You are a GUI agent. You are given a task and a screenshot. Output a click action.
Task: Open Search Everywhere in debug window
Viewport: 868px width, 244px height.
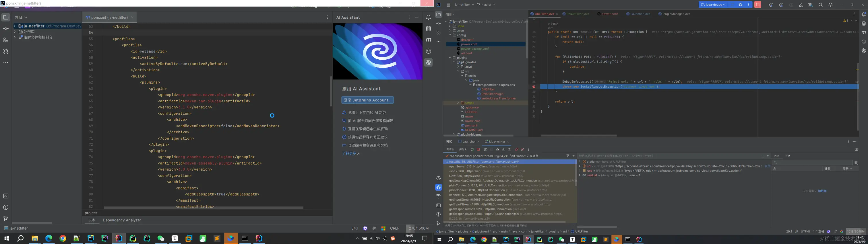(x=820, y=5)
